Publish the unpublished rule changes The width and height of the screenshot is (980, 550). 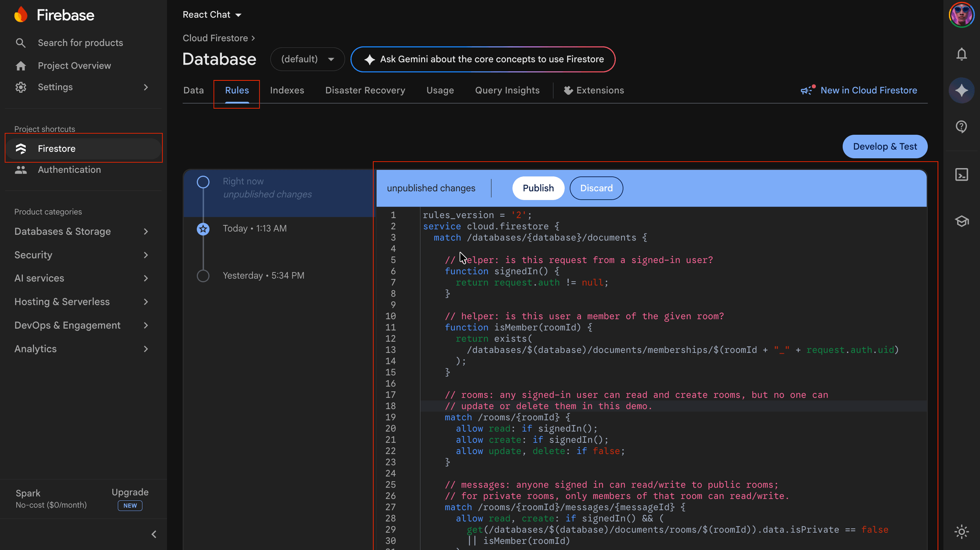pyautogui.click(x=538, y=188)
